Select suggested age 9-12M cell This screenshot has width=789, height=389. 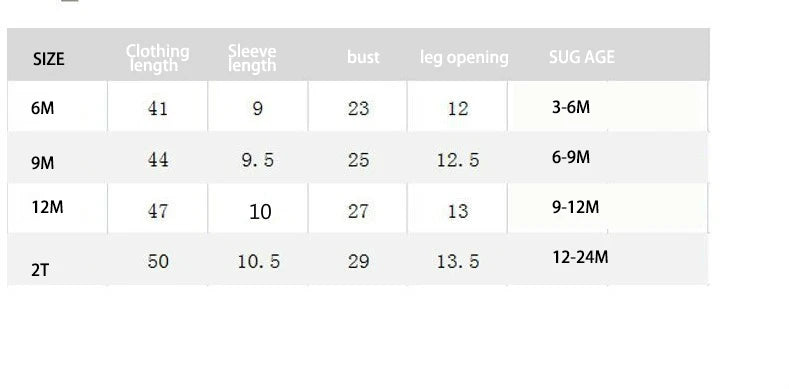coord(575,207)
